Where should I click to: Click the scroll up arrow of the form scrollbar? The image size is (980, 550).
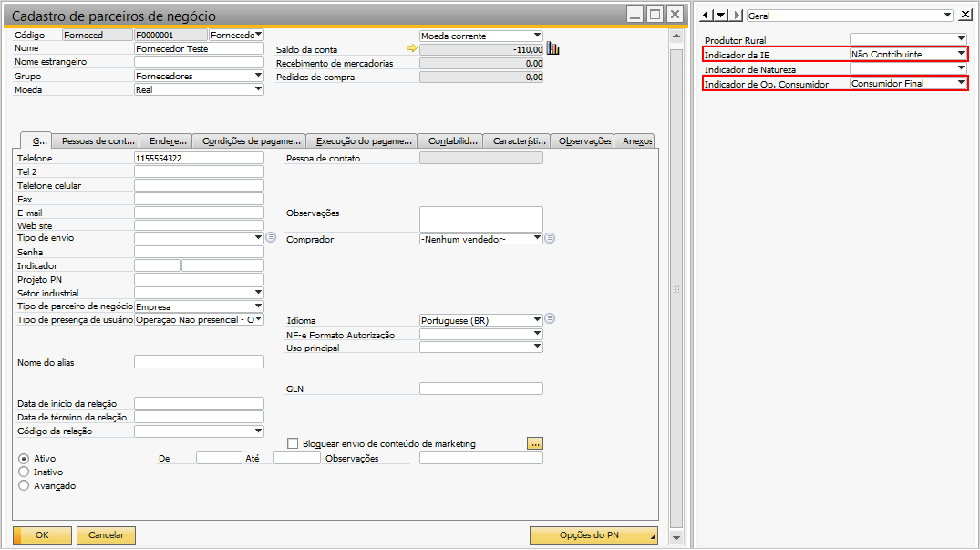click(x=676, y=36)
